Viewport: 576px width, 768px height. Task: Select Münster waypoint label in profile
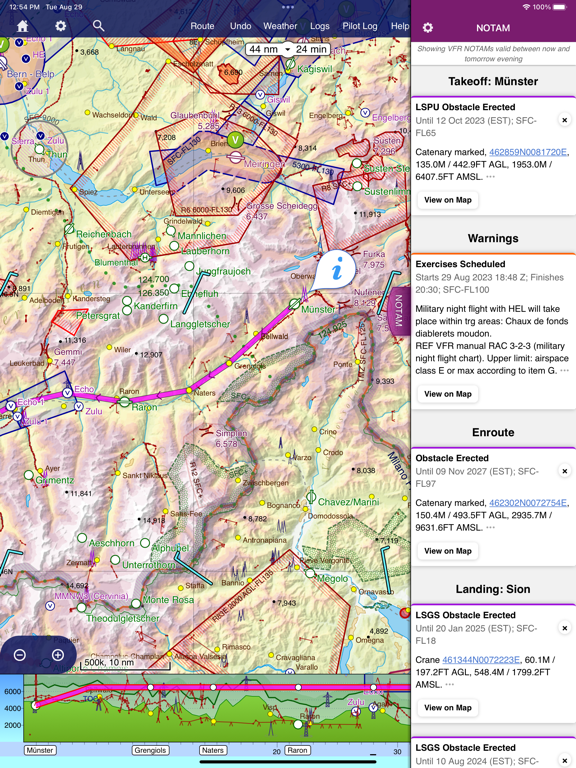pyautogui.click(x=40, y=750)
